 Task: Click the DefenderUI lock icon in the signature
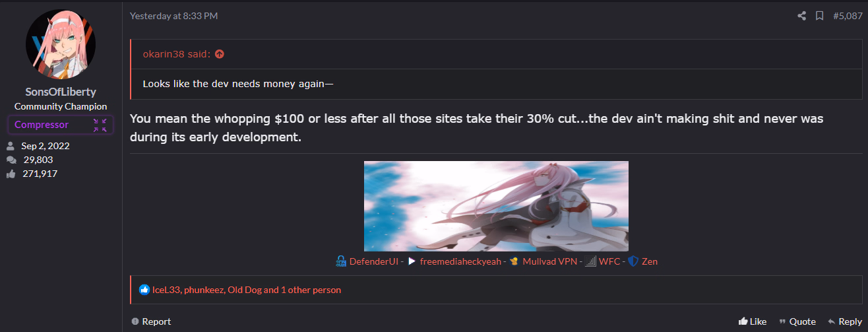pyautogui.click(x=341, y=261)
